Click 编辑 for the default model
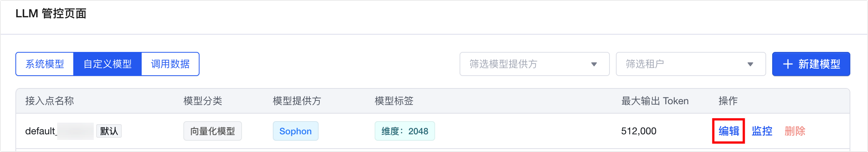868x152 pixels. click(x=729, y=131)
